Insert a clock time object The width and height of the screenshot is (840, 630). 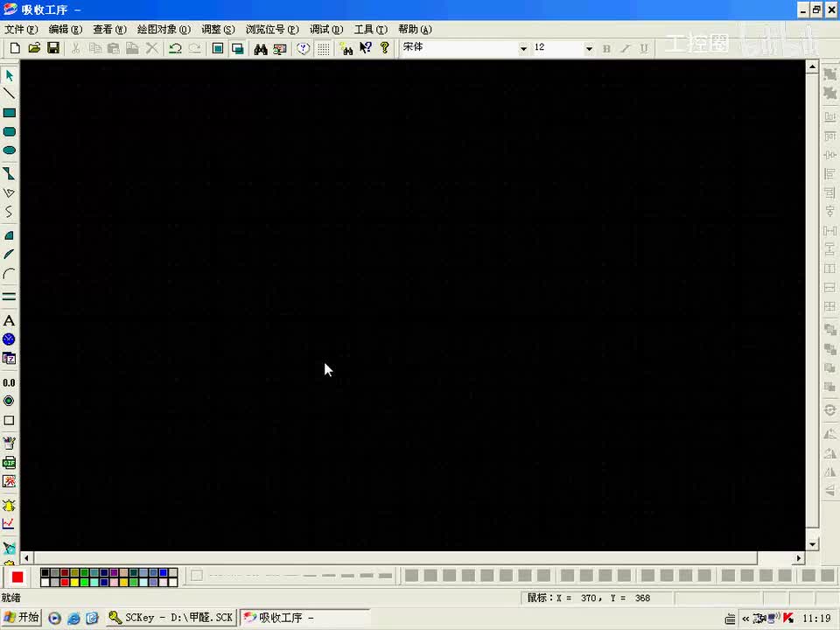click(x=9, y=339)
